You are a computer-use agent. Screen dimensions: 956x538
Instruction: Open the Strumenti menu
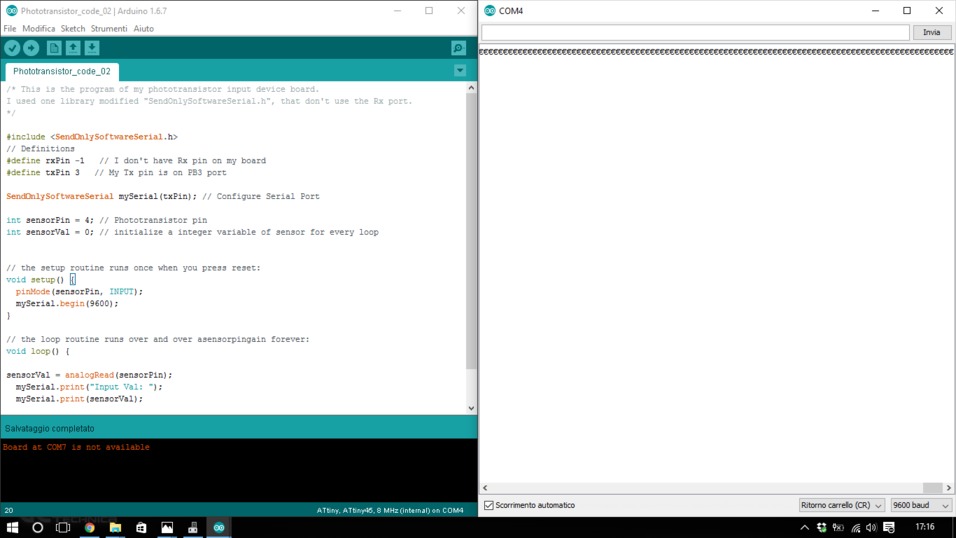coord(109,29)
